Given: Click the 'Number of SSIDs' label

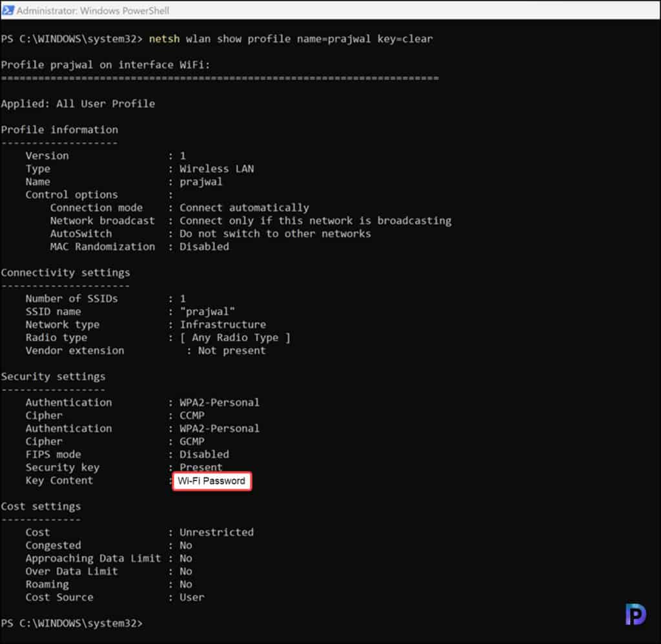Looking at the screenshot, I should pyautogui.click(x=72, y=298).
